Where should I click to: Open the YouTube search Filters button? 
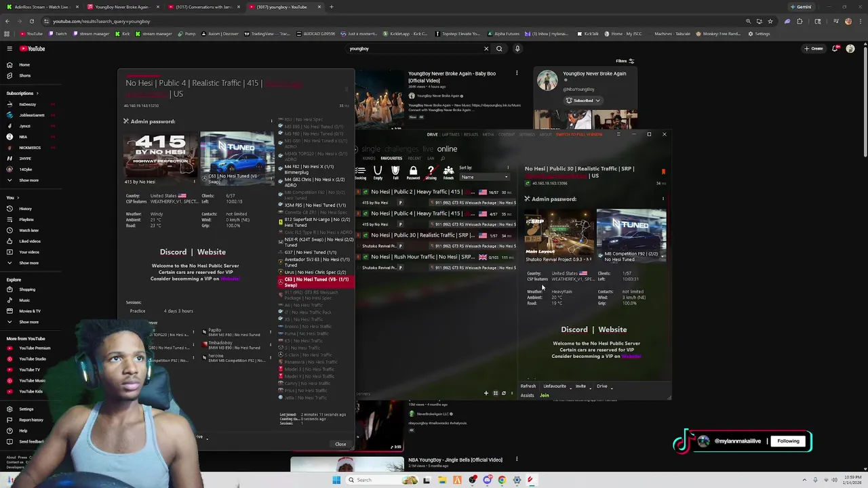(625, 61)
